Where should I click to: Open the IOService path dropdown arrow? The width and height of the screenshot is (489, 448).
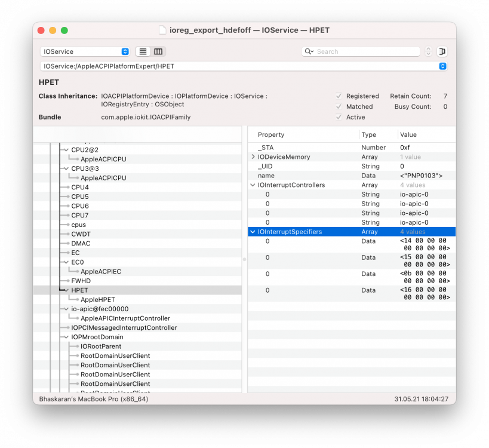pos(442,66)
